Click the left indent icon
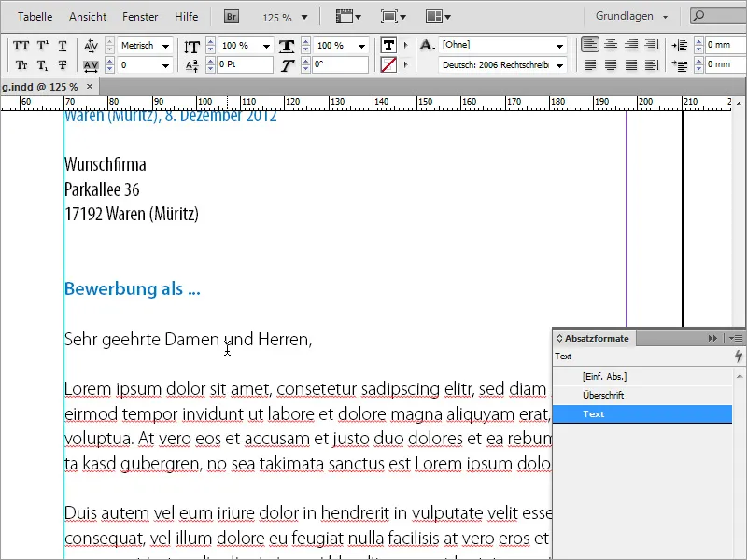 680,46
